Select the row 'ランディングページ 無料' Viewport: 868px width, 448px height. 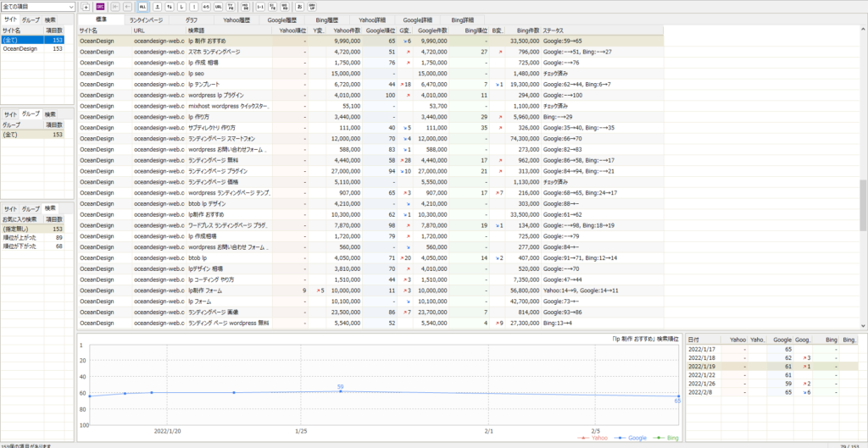[x=370, y=160]
